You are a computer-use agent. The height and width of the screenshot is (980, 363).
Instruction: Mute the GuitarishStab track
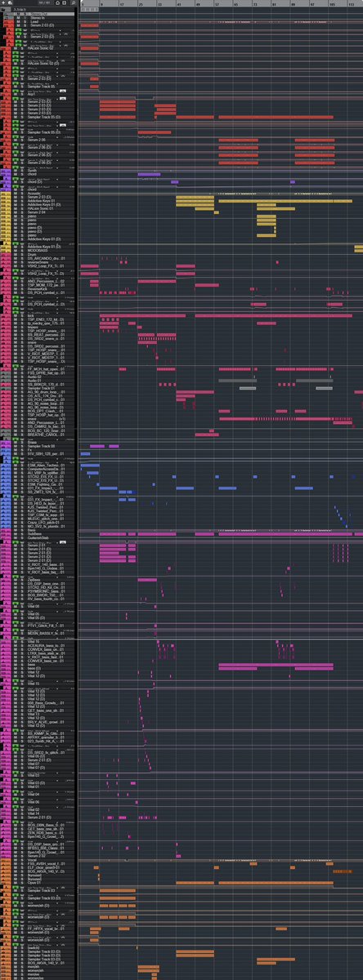pyautogui.click(x=16, y=538)
